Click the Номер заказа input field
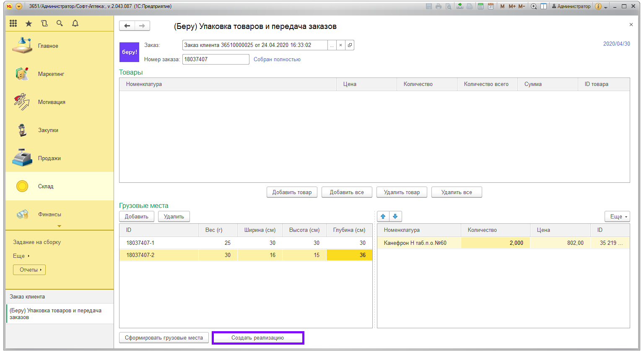644x353 pixels. 216,60
